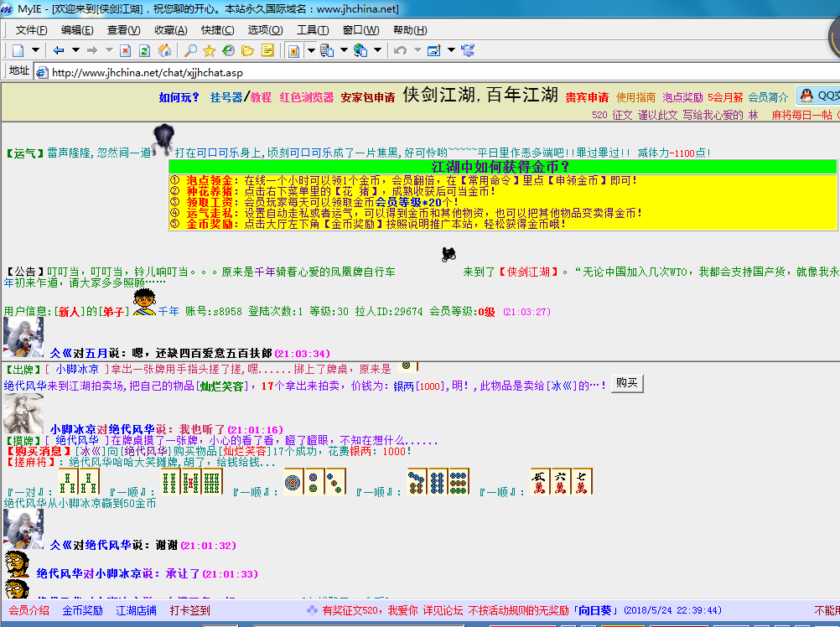The width and height of the screenshot is (840, 627).
Task: Click 打卡签到 in the bottom bar
Action: [189, 610]
